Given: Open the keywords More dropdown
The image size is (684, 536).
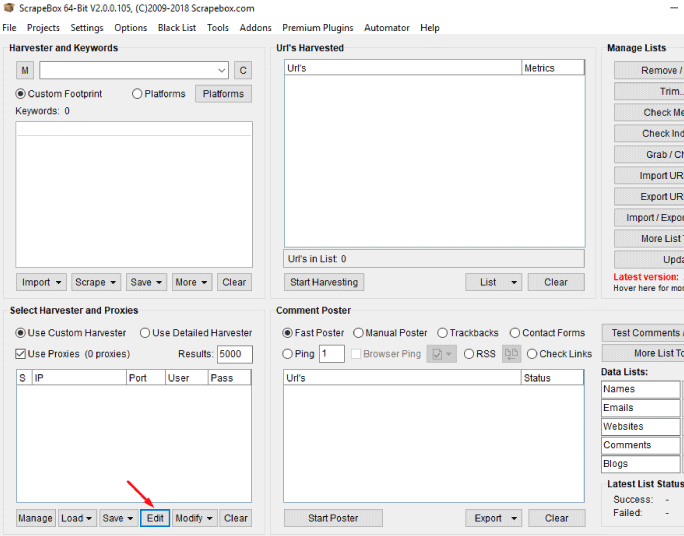Looking at the screenshot, I should [192, 282].
